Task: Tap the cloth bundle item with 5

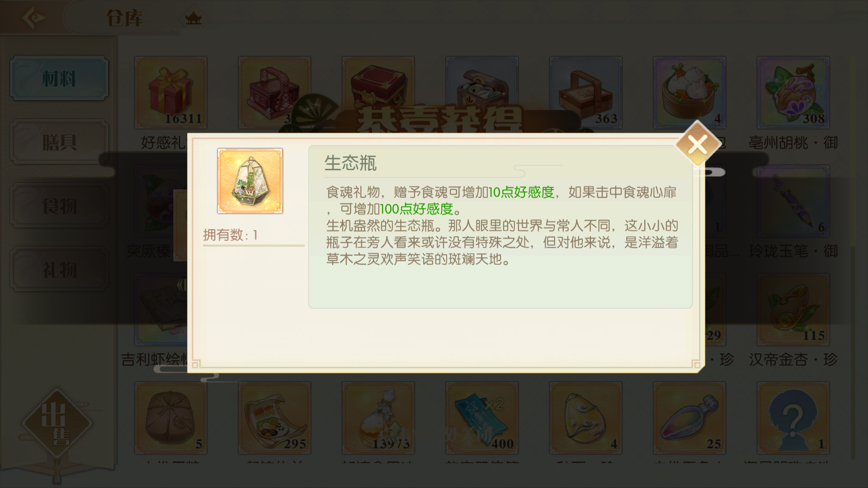Action: point(171,418)
